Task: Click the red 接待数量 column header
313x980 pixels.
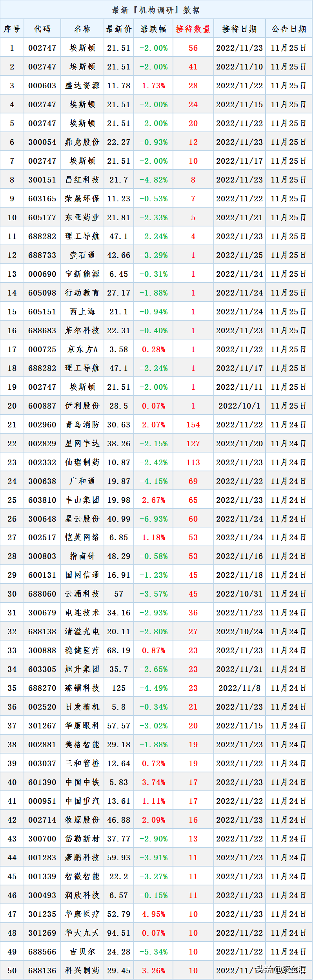Action: click(193, 29)
